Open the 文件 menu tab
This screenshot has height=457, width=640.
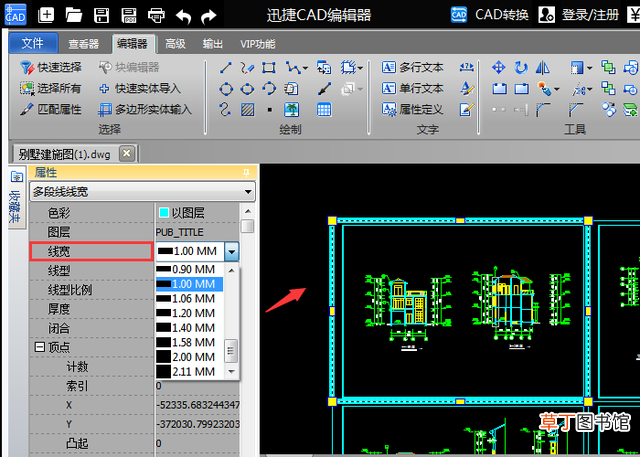[33, 43]
